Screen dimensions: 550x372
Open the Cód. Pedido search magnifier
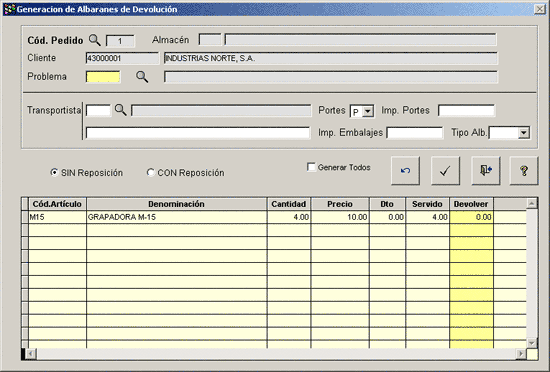coord(94,40)
